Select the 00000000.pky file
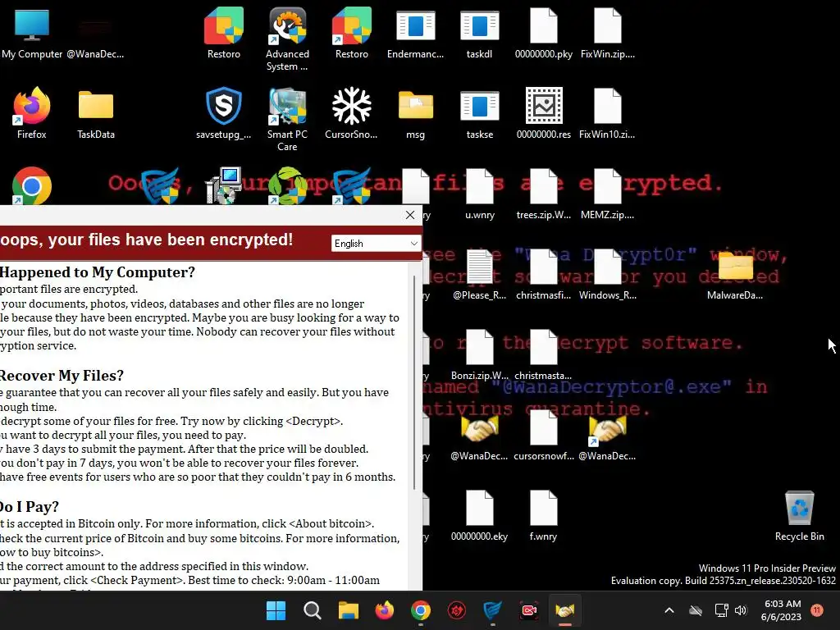 pyautogui.click(x=543, y=34)
